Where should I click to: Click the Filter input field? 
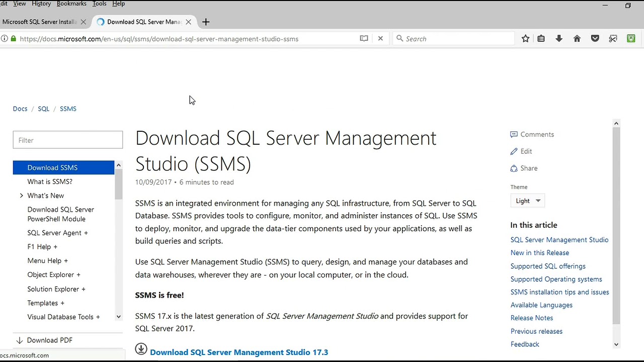(x=68, y=140)
